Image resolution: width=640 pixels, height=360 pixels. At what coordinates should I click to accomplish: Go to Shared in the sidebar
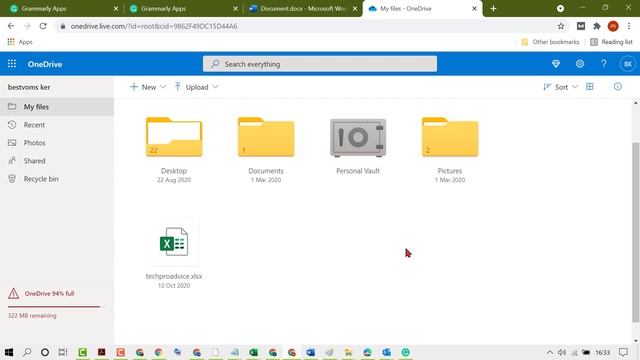(57, 161)
